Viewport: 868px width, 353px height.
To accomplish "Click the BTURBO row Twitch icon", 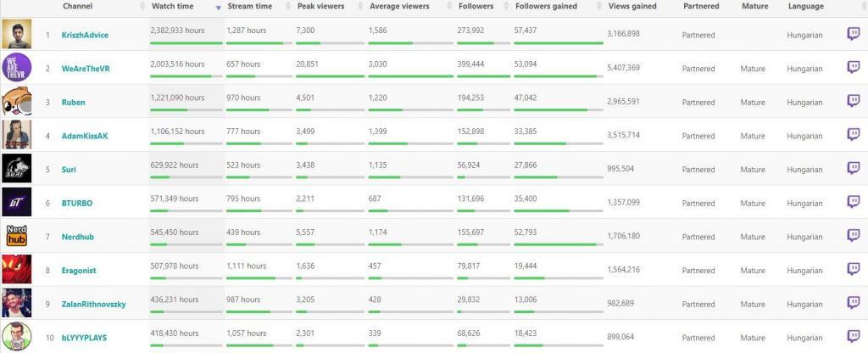I will [x=853, y=203].
